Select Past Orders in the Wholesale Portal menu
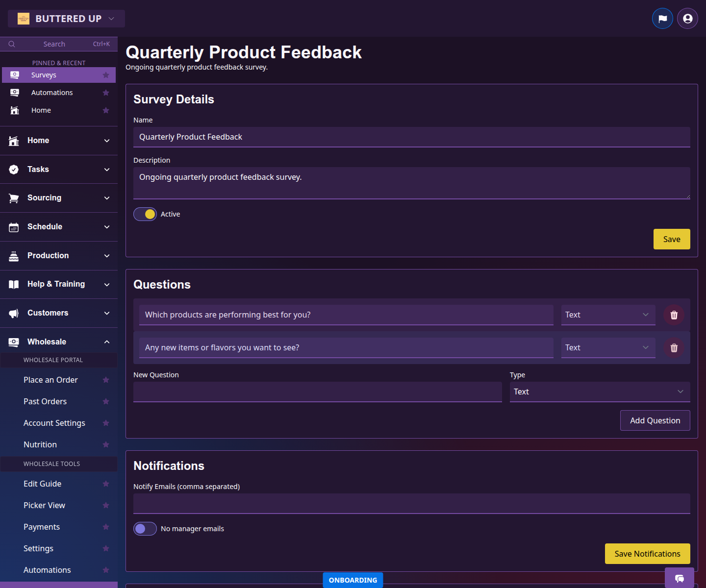This screenshot has height=588, width=706. click(45, 401)
